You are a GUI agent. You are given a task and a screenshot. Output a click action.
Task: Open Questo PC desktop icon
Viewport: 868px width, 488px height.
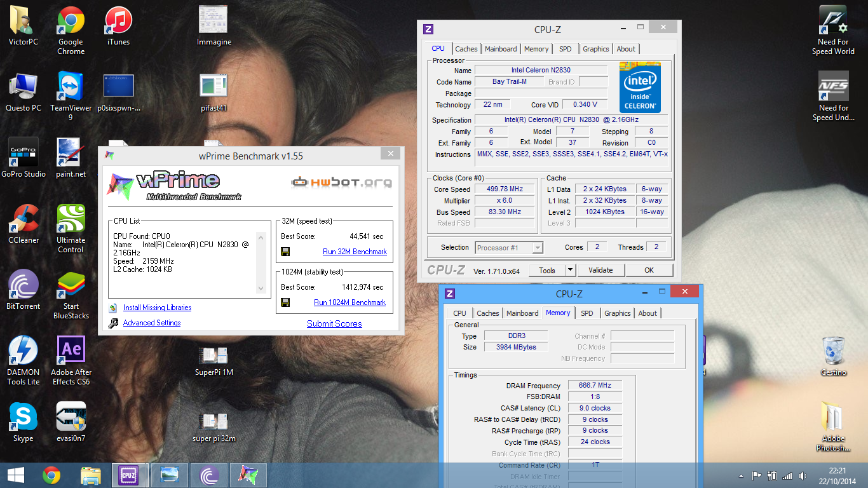coord(24,91)
